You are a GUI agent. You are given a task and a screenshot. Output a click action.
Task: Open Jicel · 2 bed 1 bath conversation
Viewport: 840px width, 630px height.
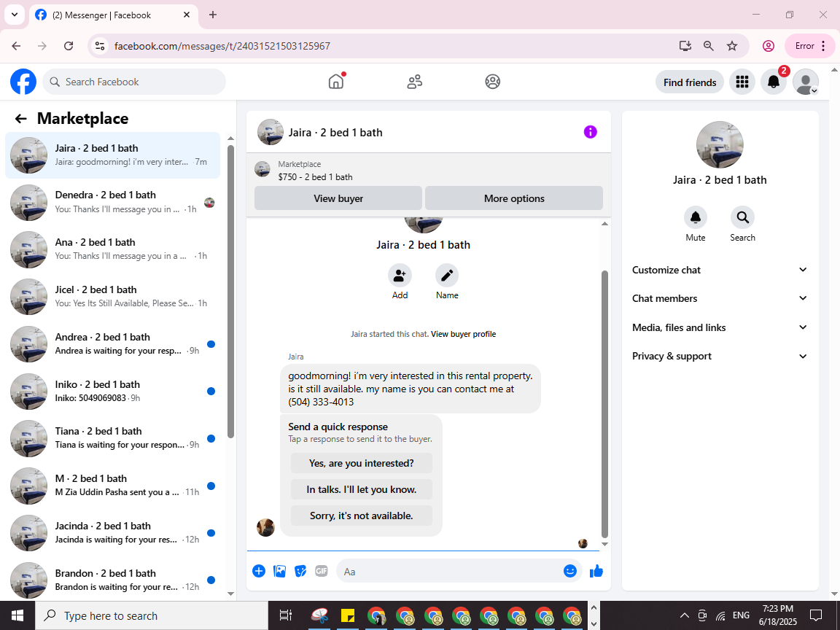(x=112, y=296)
